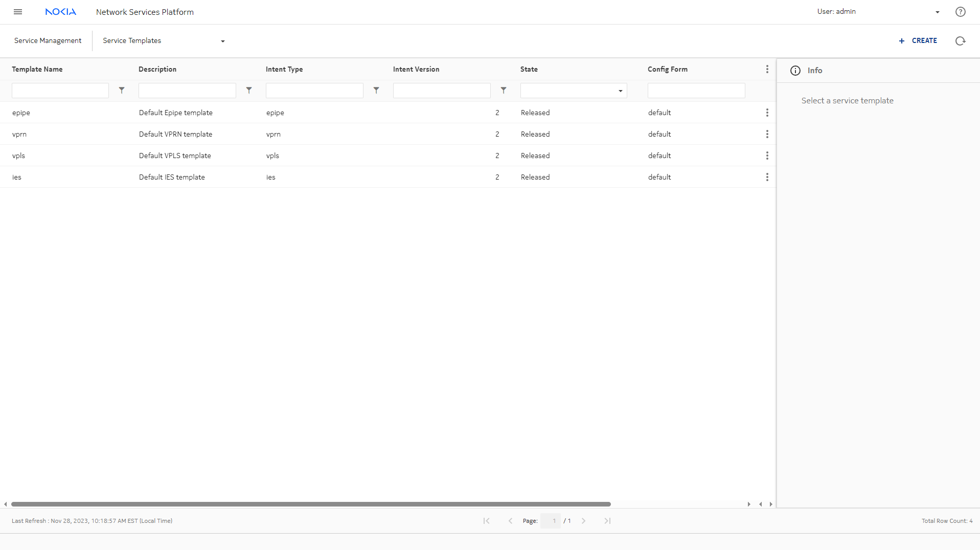Click the Template Name filter icon

pyautogui.click(x=122, y=91)
